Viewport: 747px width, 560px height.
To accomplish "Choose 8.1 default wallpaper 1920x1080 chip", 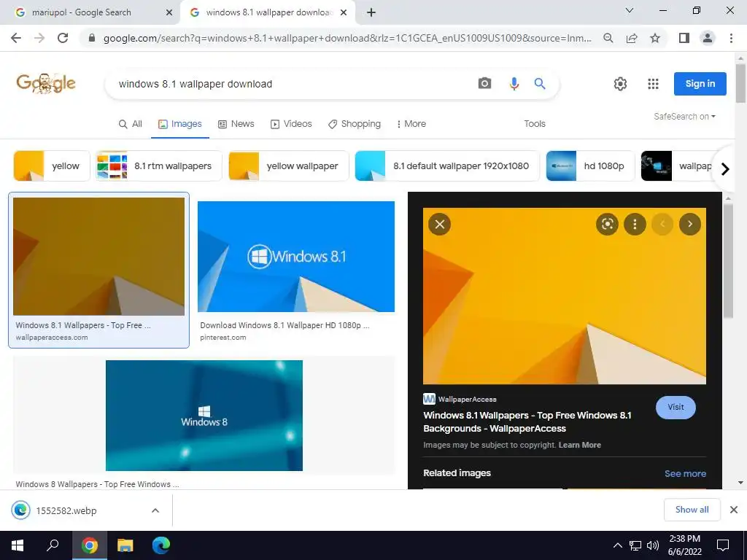I will [x=447, y=166].
